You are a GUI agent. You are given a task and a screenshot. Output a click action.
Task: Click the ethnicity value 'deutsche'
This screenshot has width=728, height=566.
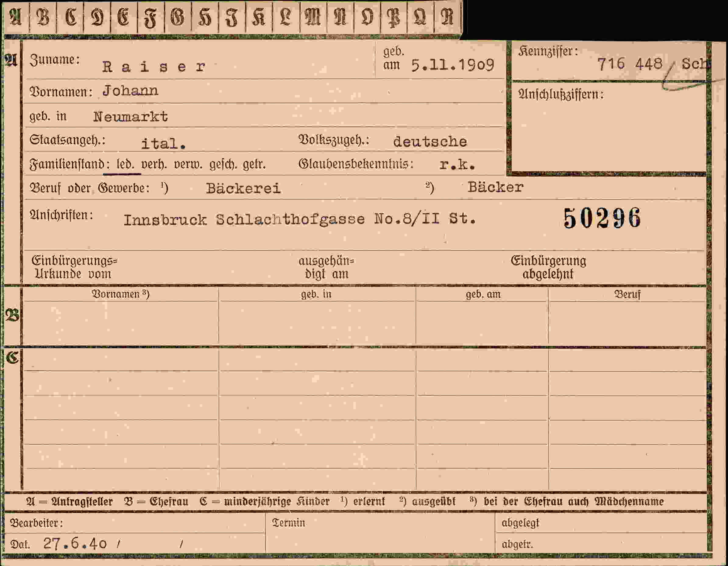430,142
